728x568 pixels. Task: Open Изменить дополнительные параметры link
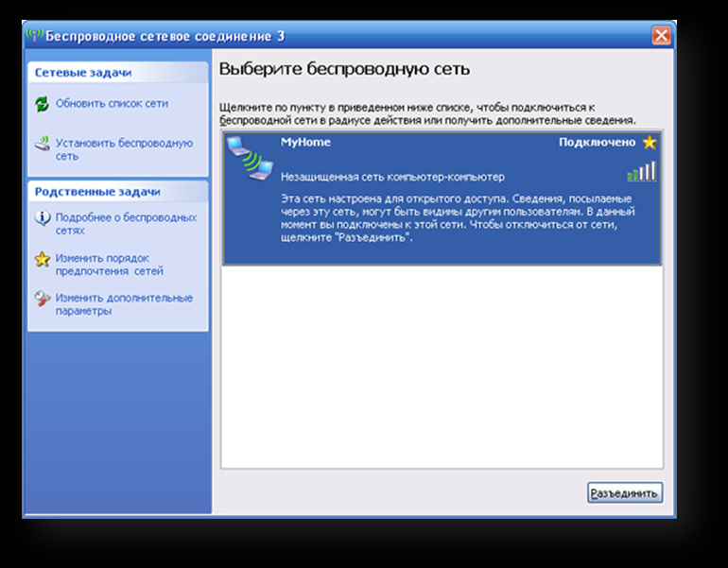(x=124, y=304)
